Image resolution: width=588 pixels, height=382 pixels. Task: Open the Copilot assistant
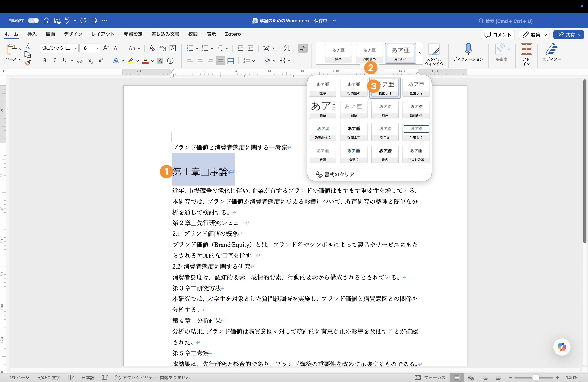tap(561, 347)
